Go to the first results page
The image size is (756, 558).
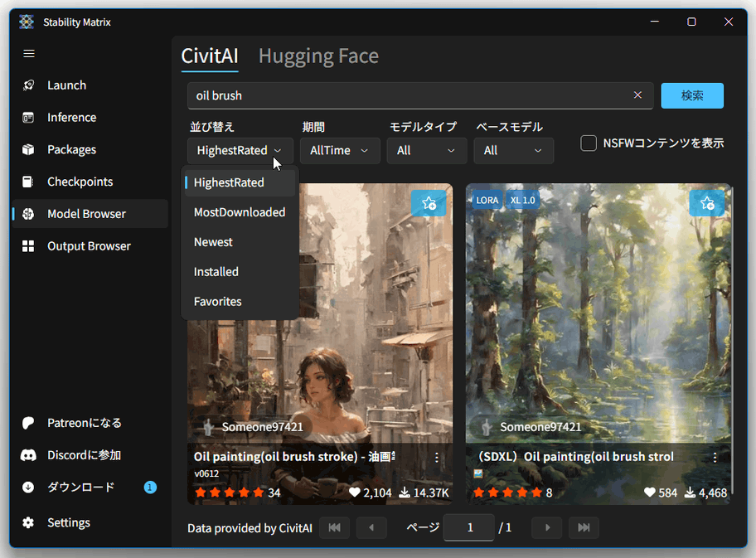(334, 527)
